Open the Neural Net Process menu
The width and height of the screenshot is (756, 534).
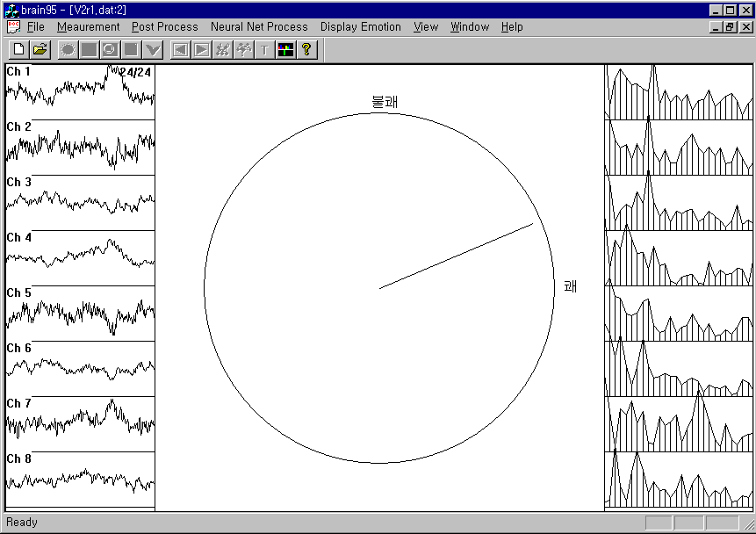[x=259, y=27]
